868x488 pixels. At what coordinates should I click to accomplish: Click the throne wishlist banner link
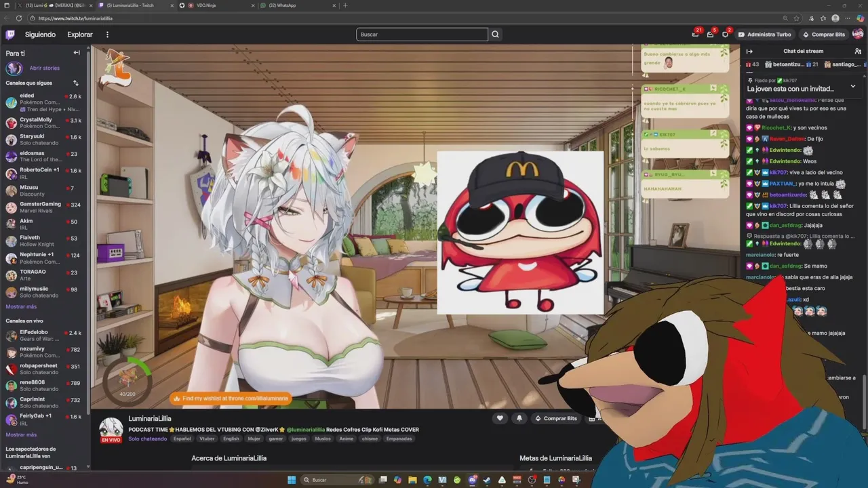(x=231, y=399)
